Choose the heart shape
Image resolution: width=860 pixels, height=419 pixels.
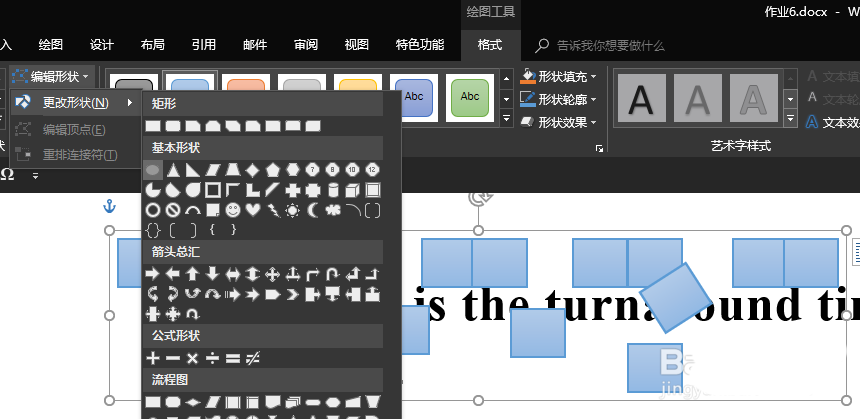pyautogui.click(x=252, y=210)
